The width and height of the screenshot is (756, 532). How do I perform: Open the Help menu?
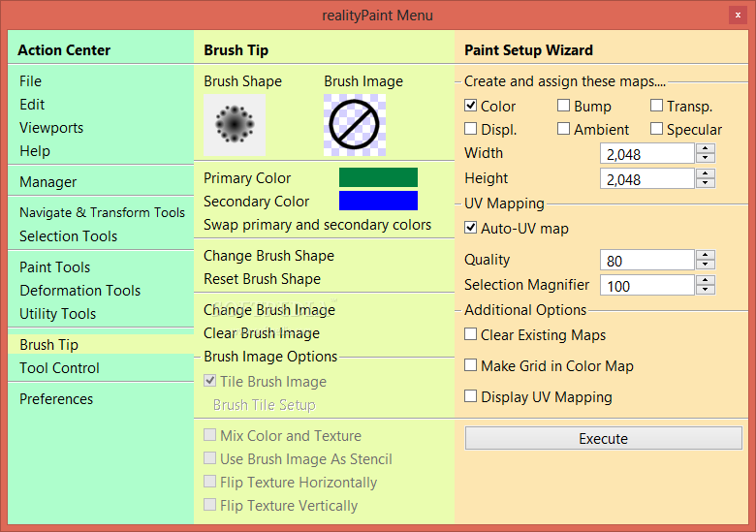tap(35, 151)
